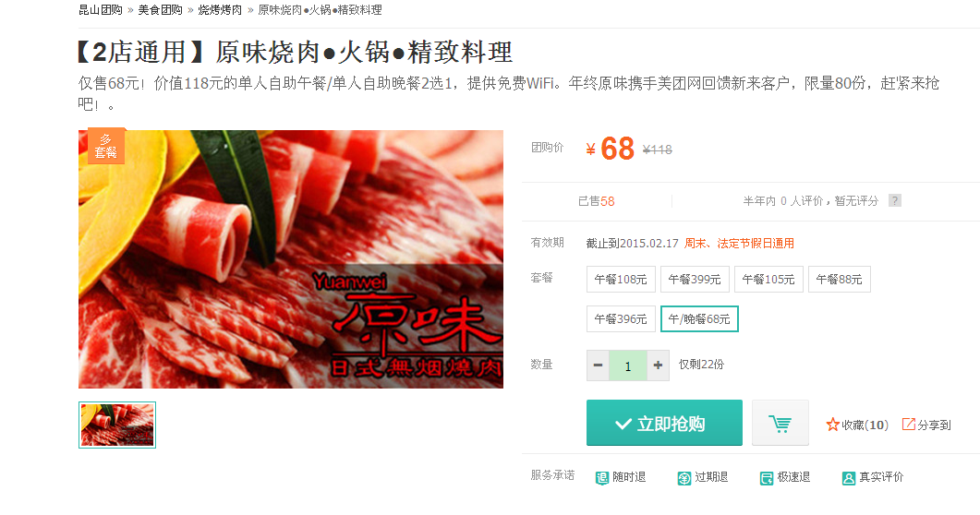The height and width of the screenshot is (515, 980).
Task: Choose the 午餐88元 package
Action: pos(840,279)
